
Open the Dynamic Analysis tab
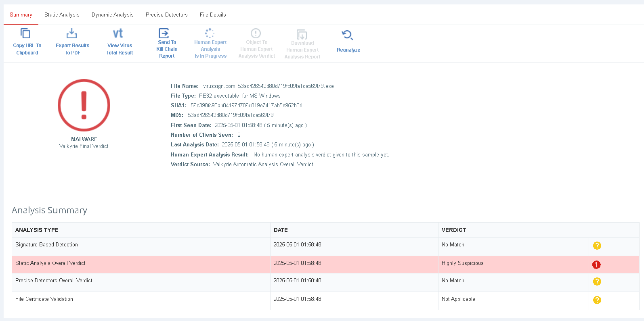[x=113, y=15]
